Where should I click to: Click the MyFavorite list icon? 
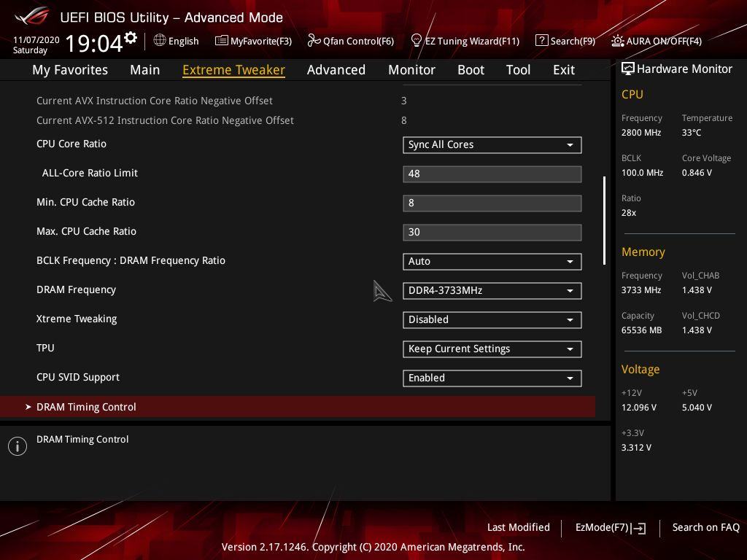click(x=222, y=41)
